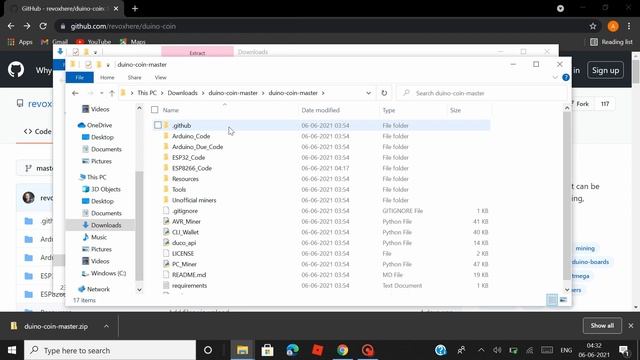Click Show all downloads button
Screen dimensions: 640x360
point(602,326)
